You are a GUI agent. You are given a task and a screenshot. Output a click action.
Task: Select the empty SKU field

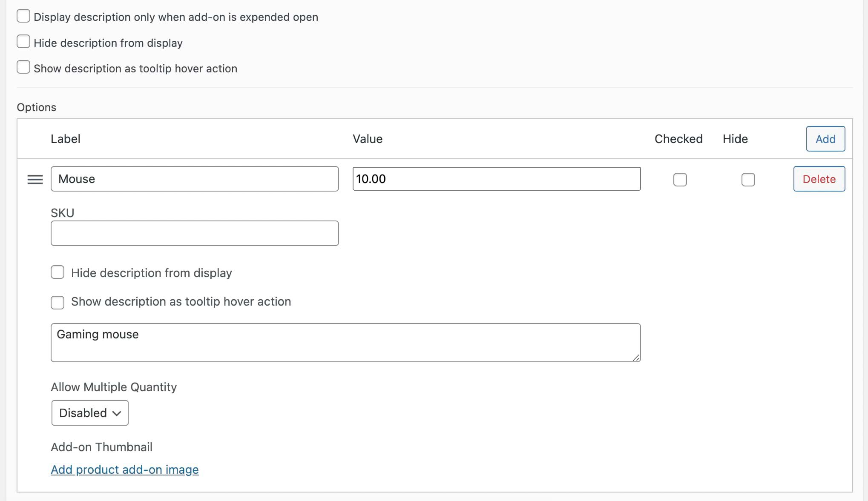tap(194, 233)
